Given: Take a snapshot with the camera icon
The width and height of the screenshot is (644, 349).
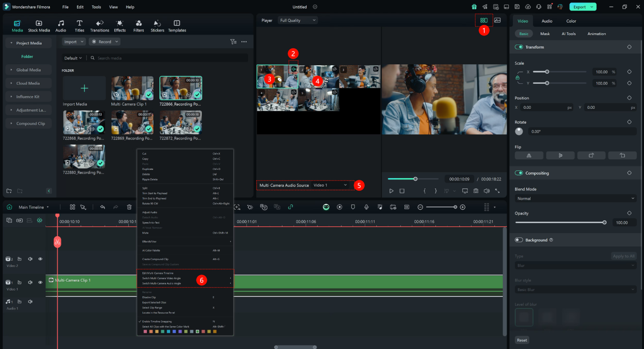Looking at the screenshot, I should point(476,191).
